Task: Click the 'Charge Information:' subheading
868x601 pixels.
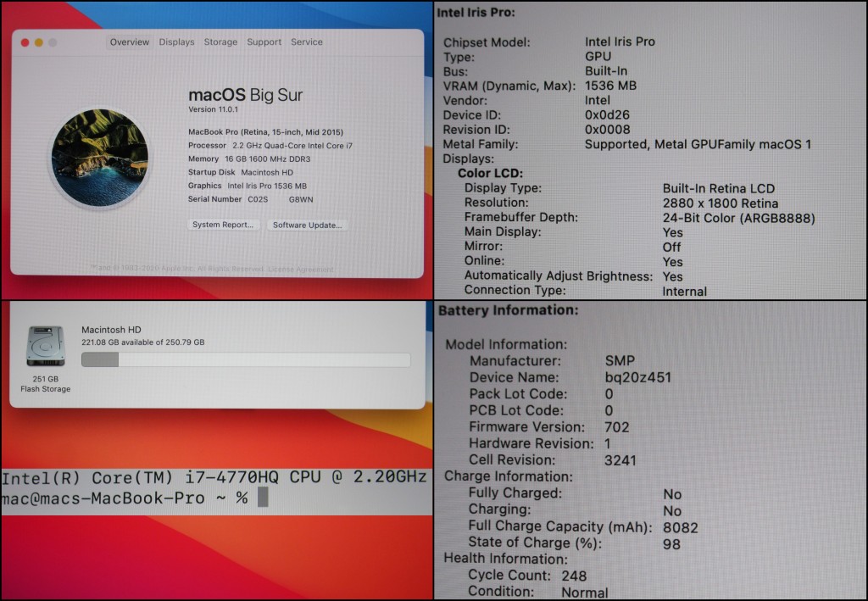Action: click(509, 476)
